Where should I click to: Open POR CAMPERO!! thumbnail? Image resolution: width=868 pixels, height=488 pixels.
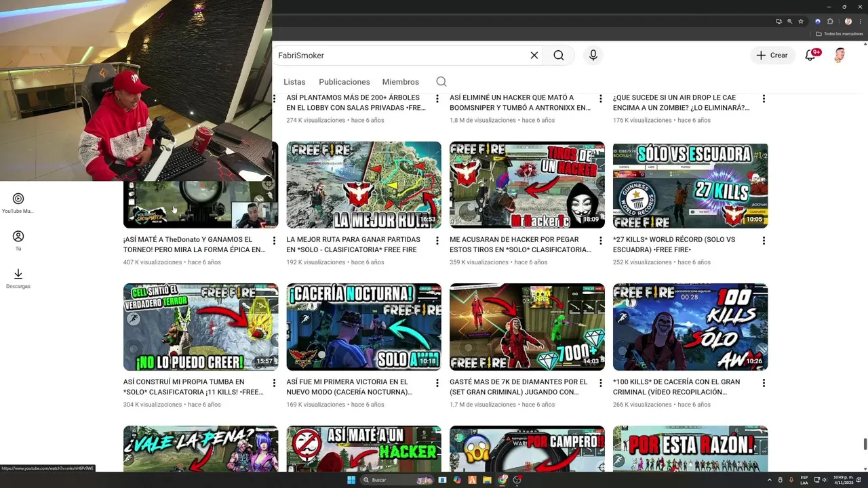click(x=527, y=449)
